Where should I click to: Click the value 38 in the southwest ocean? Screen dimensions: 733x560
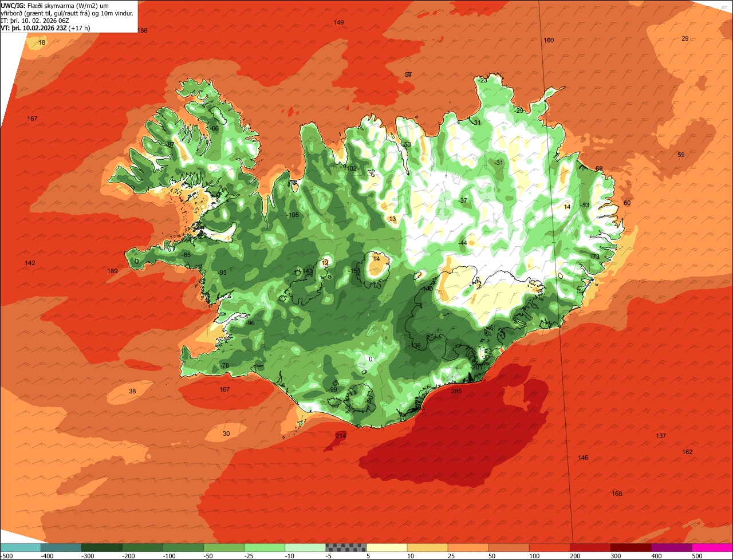coord(132,391)
